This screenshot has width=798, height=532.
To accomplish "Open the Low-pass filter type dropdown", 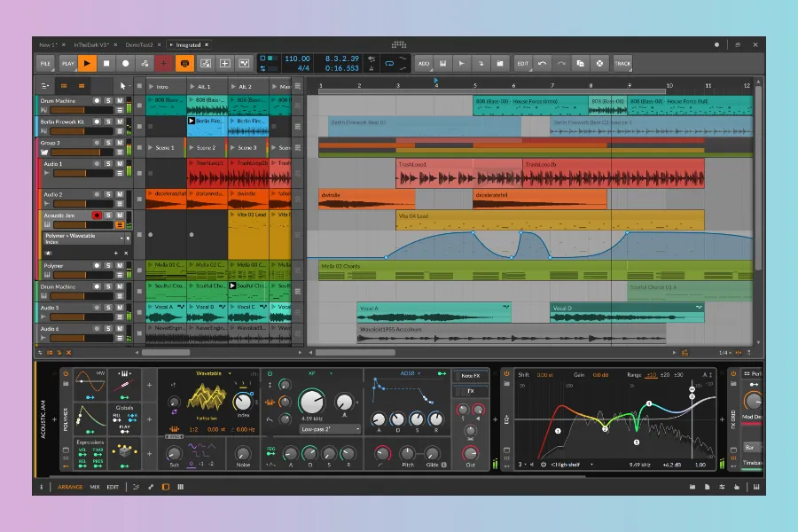I will click(330, 429).
